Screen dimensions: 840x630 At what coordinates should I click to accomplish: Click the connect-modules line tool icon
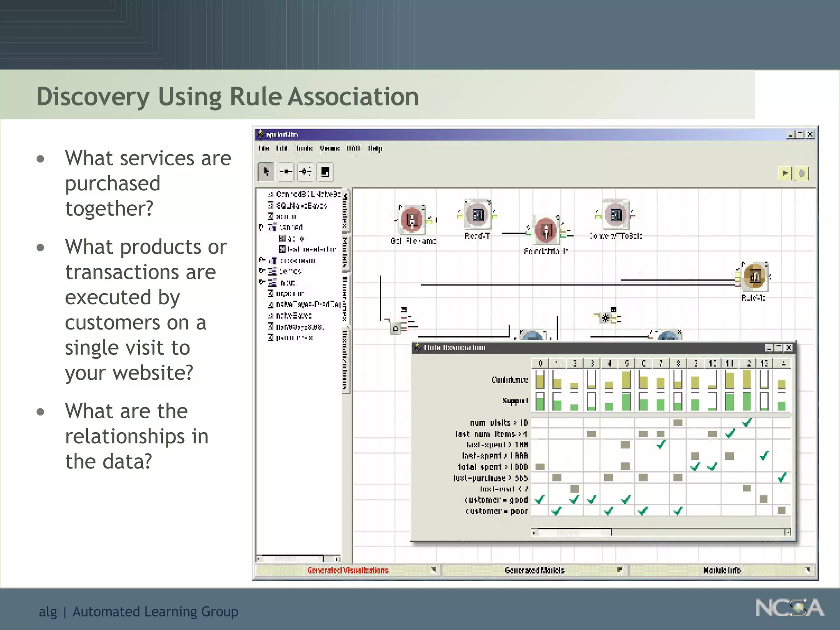pos(285,172)
